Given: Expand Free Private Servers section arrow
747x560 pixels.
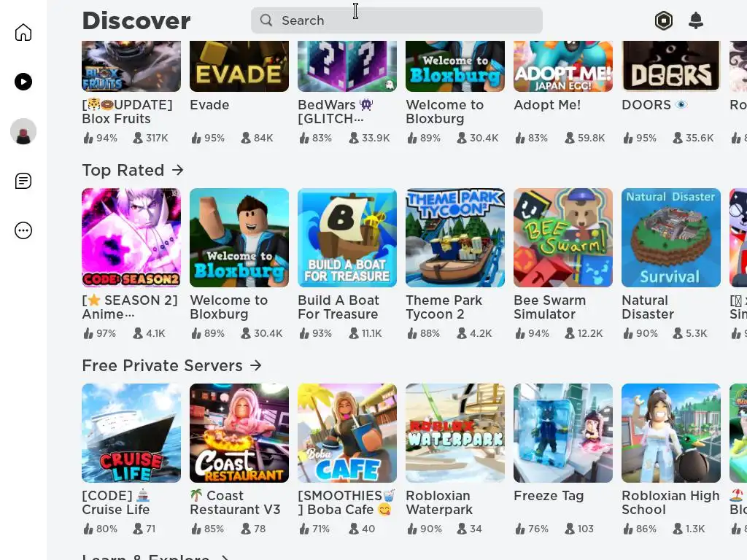Looking at the screenshot, I should tap(256, 365).
